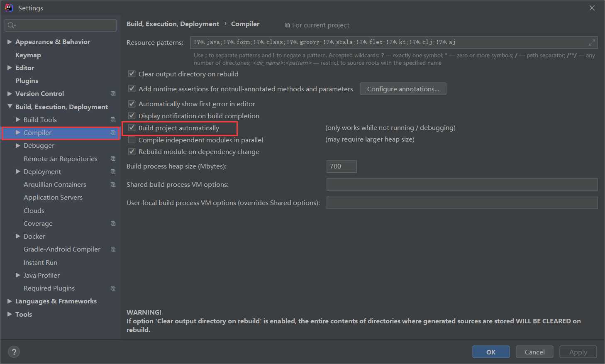Click the project-level icon next to Build Tools
This screenshot has height=364, width=605.
pos(113,120)
